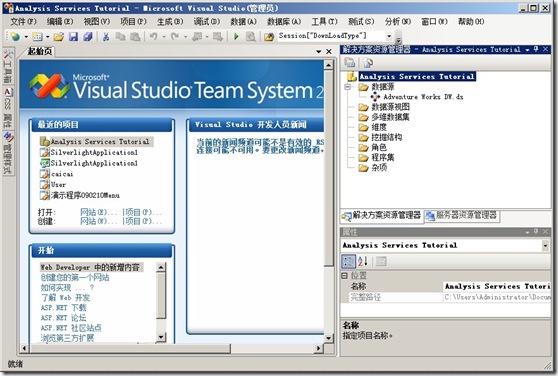Toggle auto-hide pin on Solution Explorer
This screenshot has height=376, width=558.
536,49
